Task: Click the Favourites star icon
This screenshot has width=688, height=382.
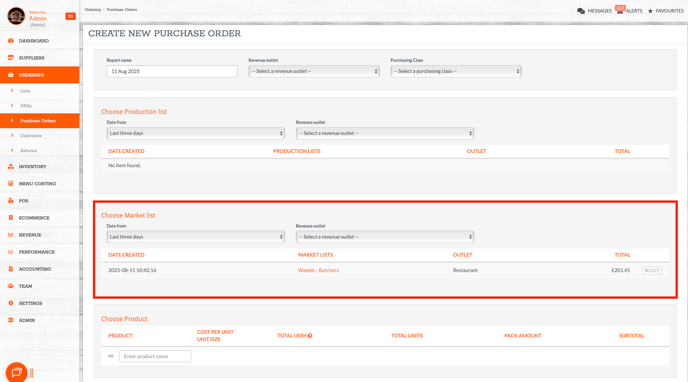Action: (650, 11)
